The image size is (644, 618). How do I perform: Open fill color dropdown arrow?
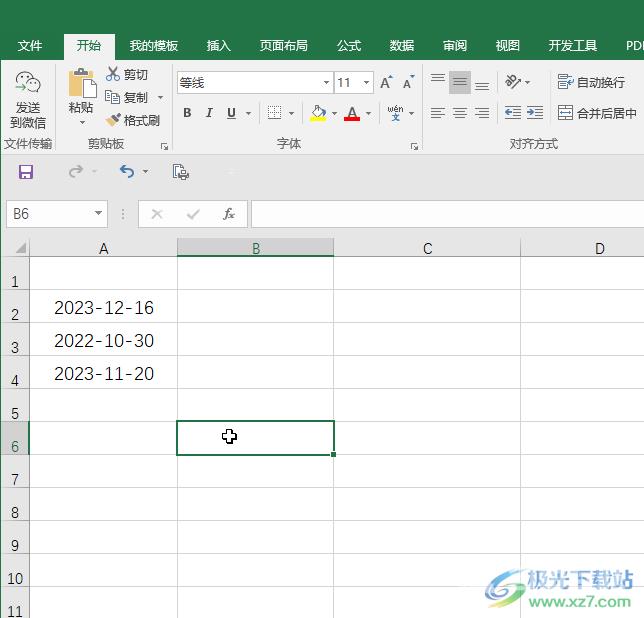(334, 113)
